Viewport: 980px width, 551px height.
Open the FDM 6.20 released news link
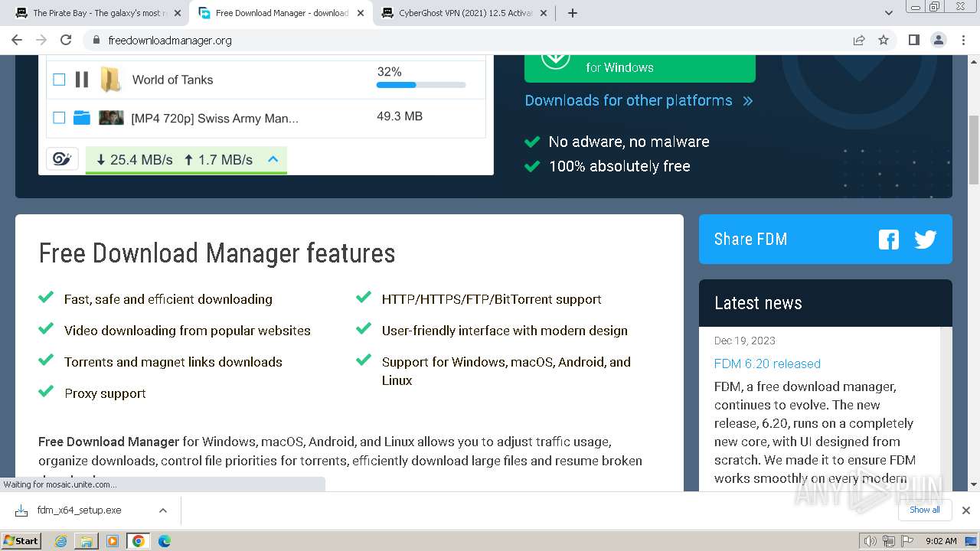[767, 364]
